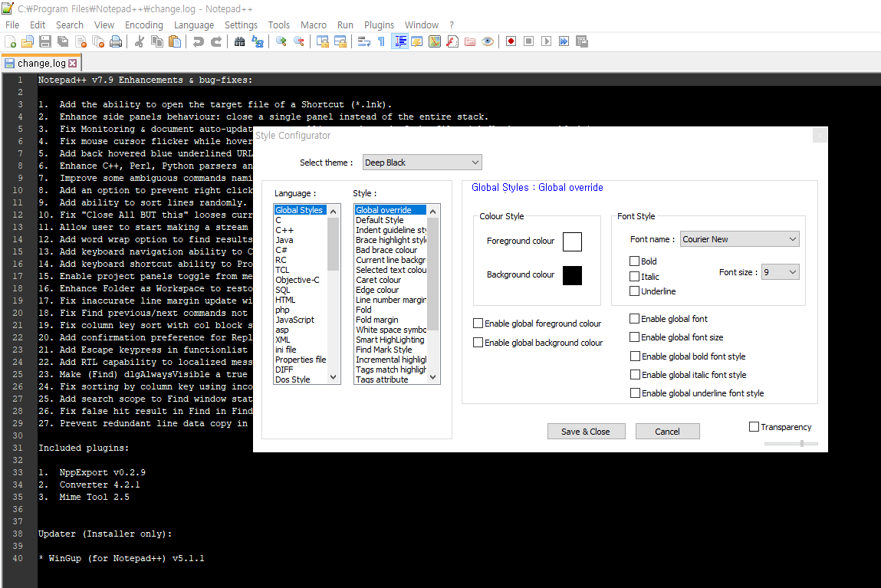881x588 pixels.
Task: Select JavaScript in the Language list
Action: pos(295,320)
